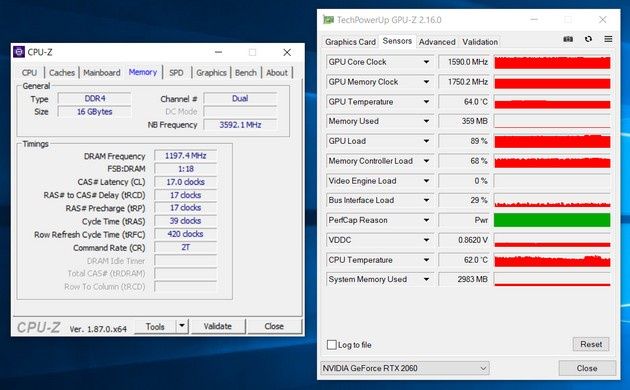The image size is (630, 390).
Task: Switch to CPU tab in CPU-Z
Action: (x=29, y=73)
